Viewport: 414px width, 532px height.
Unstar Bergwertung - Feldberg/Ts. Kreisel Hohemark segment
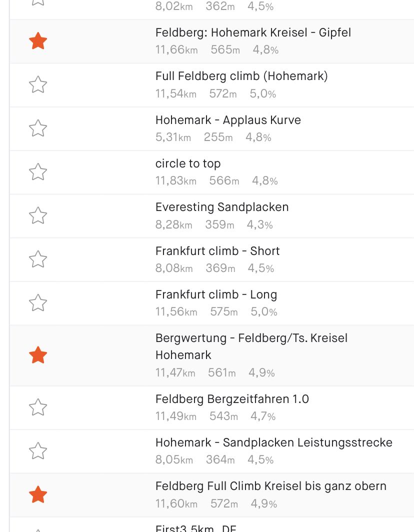coord(38,355)
